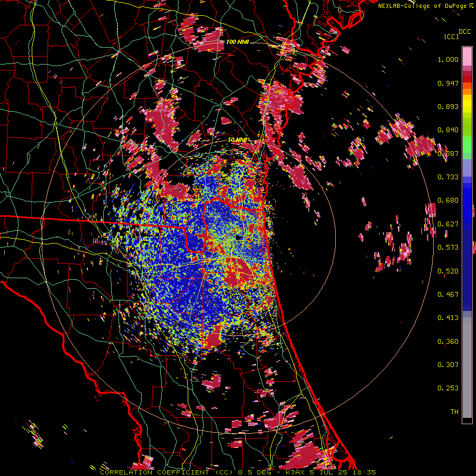The image size is (476, 476).
Task: Select the 0.253 legend value
Action: pyautogui.click(x=448, y=388)
